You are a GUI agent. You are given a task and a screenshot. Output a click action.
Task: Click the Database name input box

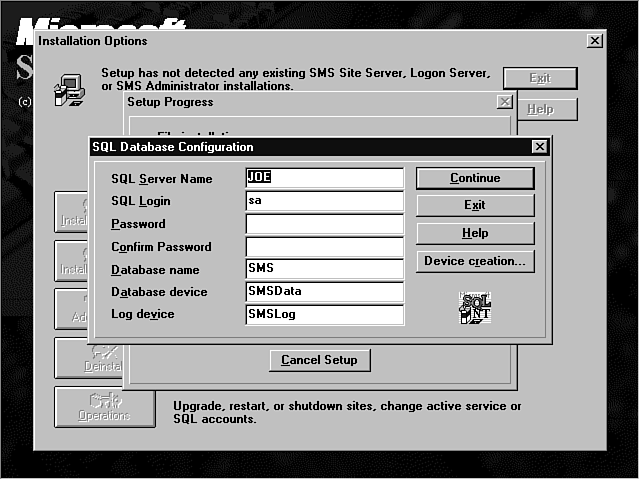324,269
